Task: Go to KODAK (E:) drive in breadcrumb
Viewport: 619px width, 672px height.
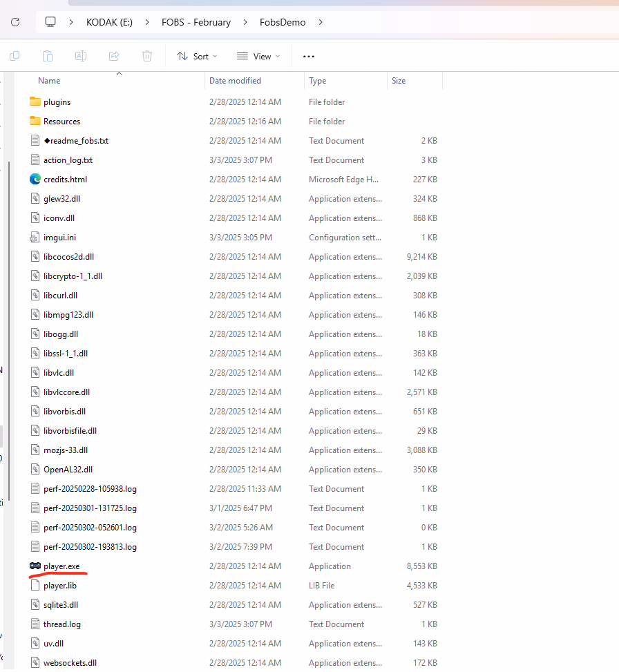Action: click(x=109, y=22)
